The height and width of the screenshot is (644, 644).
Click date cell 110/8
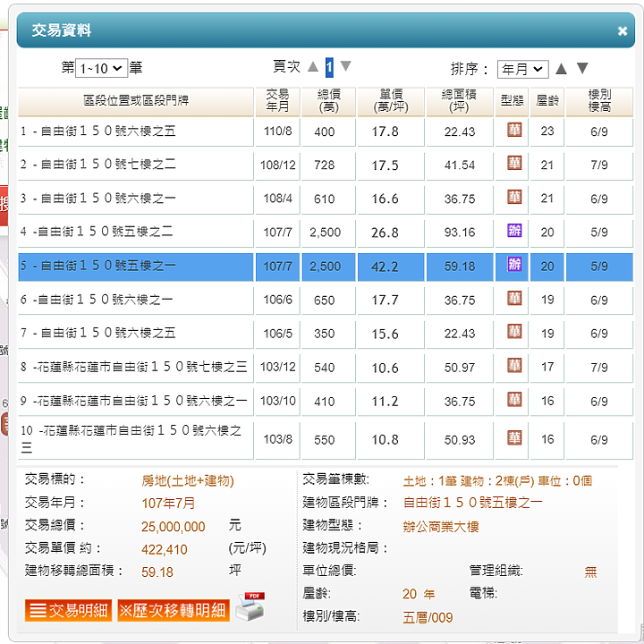point(277,131)
